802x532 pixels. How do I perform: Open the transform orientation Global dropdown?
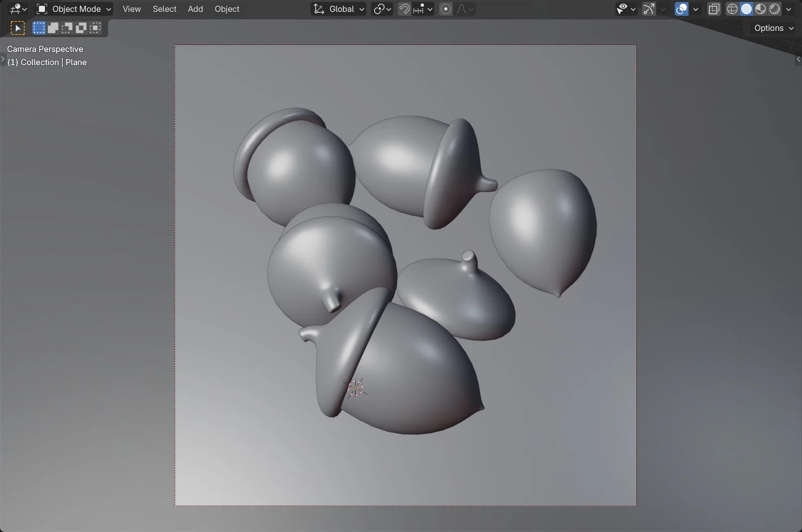click(338, 9)
